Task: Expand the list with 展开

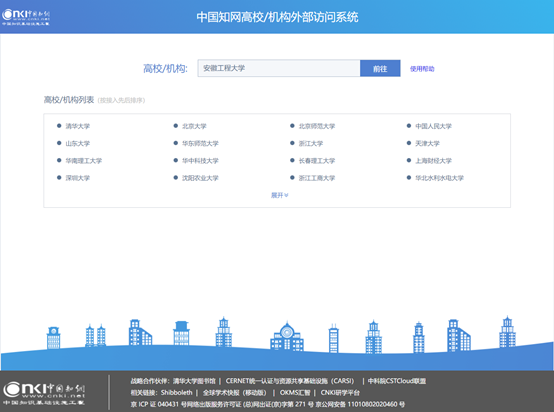Action: click(279, 195)
